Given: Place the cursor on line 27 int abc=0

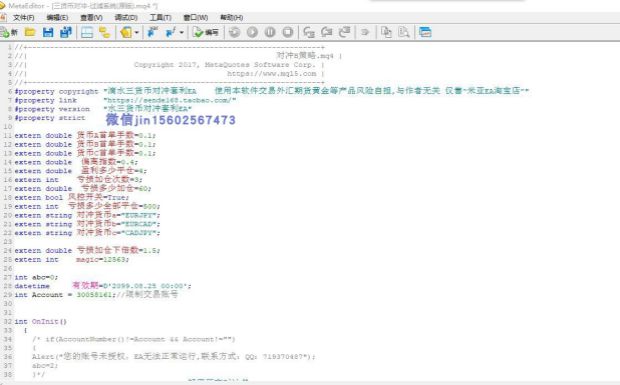Looking at the screenshot, I should pos(36,277).
